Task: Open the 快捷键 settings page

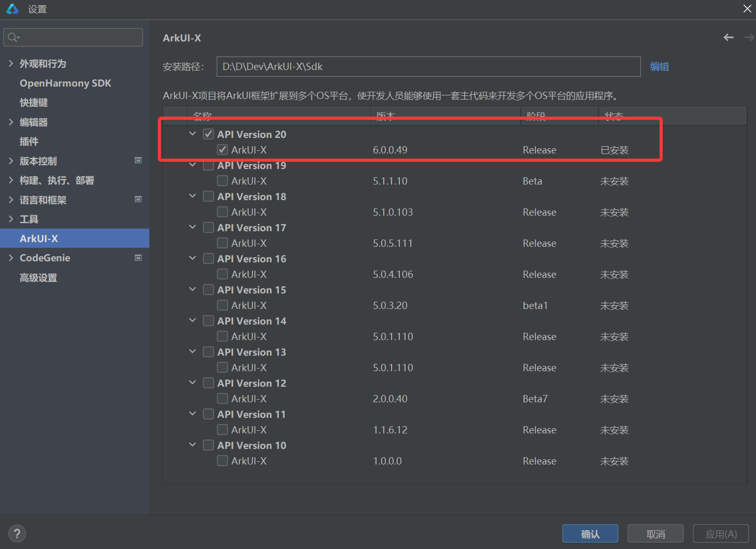Action: point(34,103)
